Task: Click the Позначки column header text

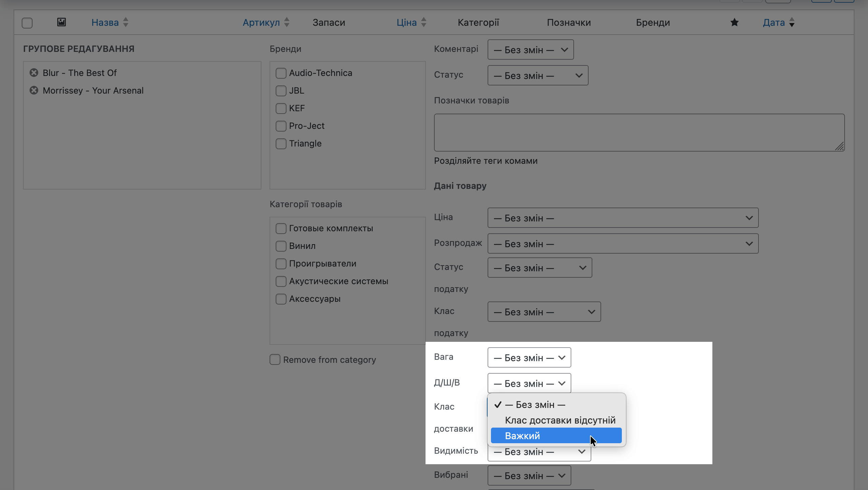Action: 569,22
